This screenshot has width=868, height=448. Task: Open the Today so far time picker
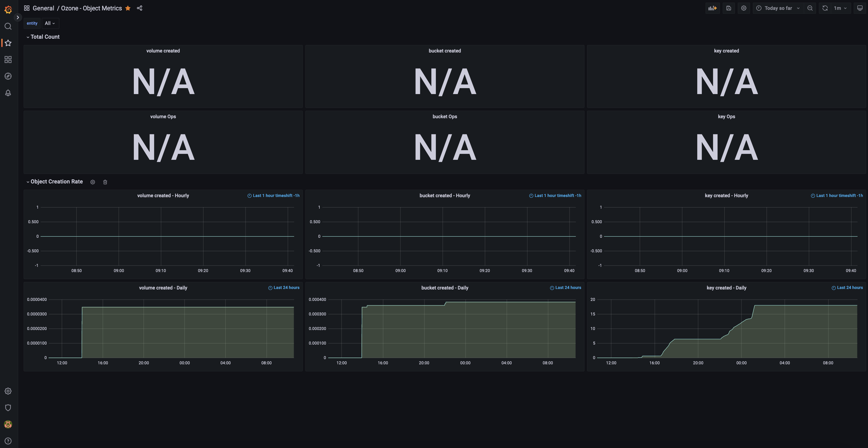pyautogui.click(x=777, y=8)
